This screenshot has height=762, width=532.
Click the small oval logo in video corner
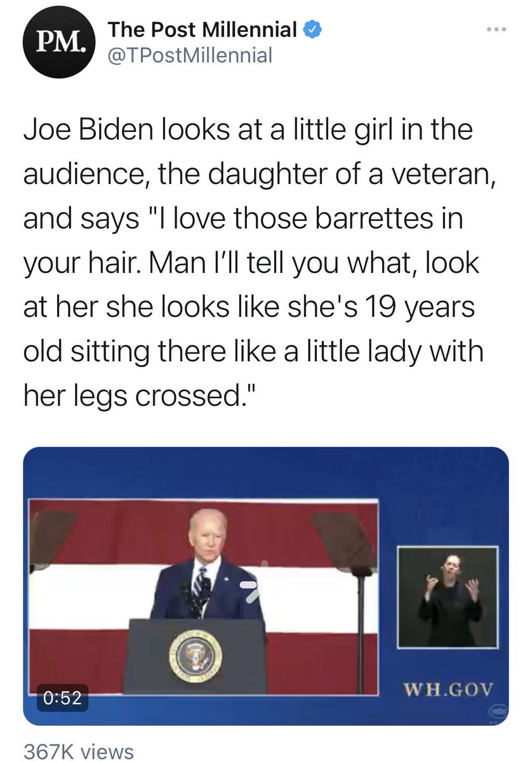497,712
